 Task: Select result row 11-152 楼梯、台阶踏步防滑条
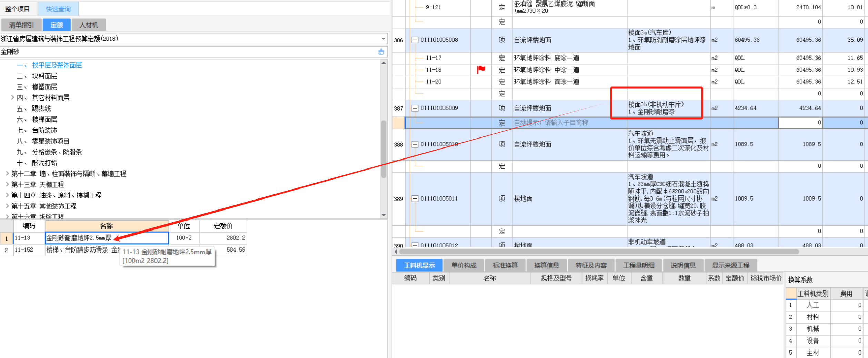[x=123, y=250]
